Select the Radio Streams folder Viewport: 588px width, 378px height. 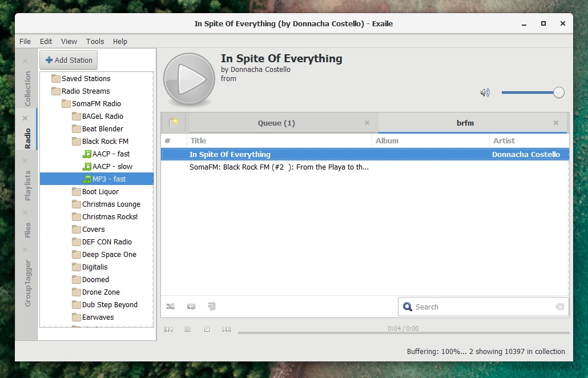point(86,91)
